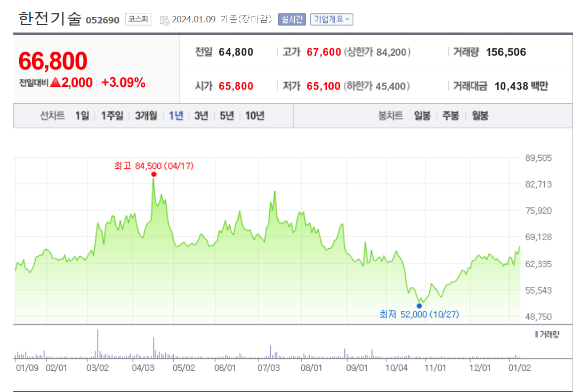Click the 코스피 market badge
Image resolution: width=573 pixels, height=392 pixels.
tap(138, 19)
